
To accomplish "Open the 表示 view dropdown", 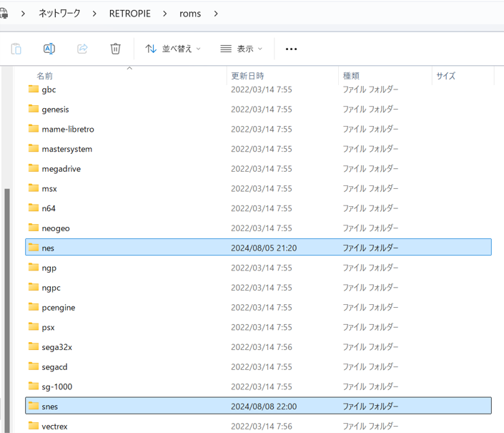I will pyautogui.click(x=242, y=49).
